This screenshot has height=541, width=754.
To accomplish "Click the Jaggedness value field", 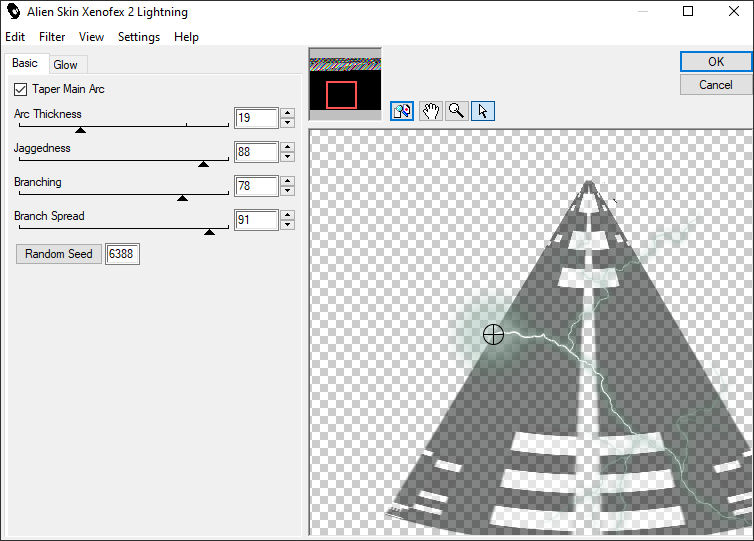I will [256, 152].
